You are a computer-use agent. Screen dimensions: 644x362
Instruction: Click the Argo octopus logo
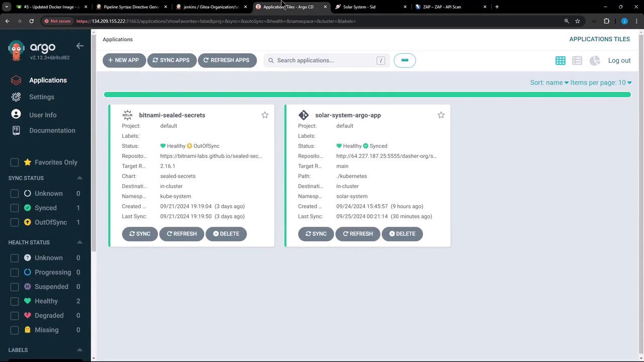coord(16,50)
